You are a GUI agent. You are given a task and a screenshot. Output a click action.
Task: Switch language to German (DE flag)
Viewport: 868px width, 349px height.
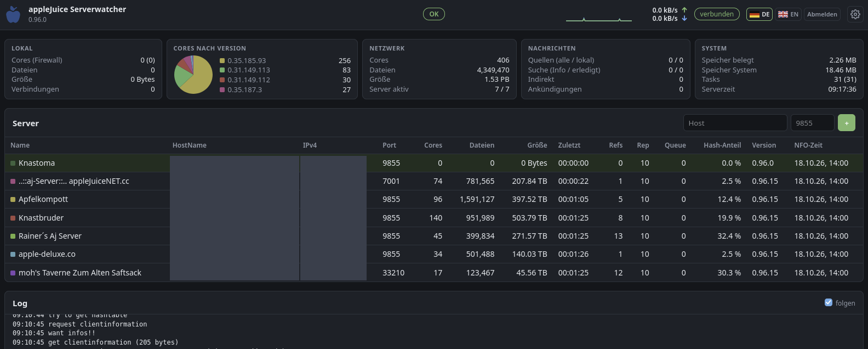[759, 14]
